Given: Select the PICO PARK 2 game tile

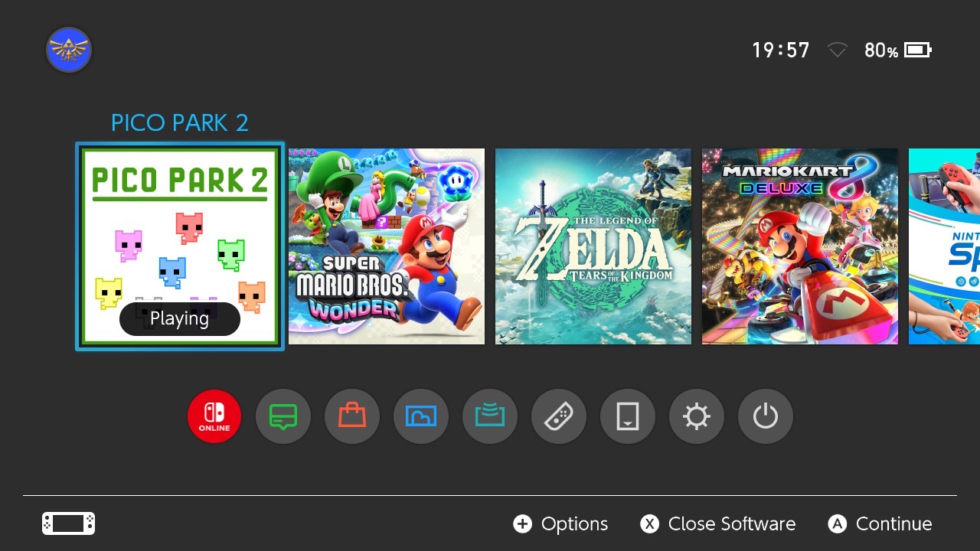Looking at the screenshot, I should pos(180,246).
